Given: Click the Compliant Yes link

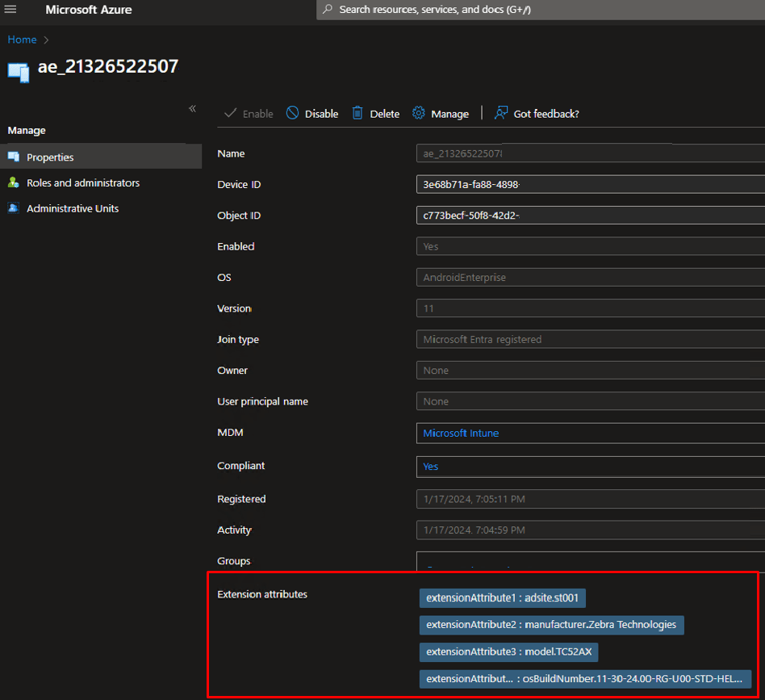Looking at the screenshot, I should pyautogui.click(x=431, y=467).
